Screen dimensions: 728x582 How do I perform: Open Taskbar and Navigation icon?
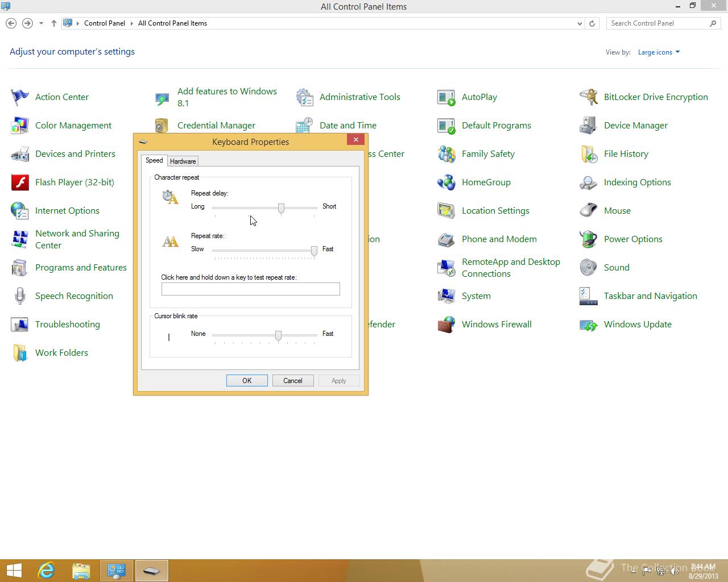click(x=589, y=296)
